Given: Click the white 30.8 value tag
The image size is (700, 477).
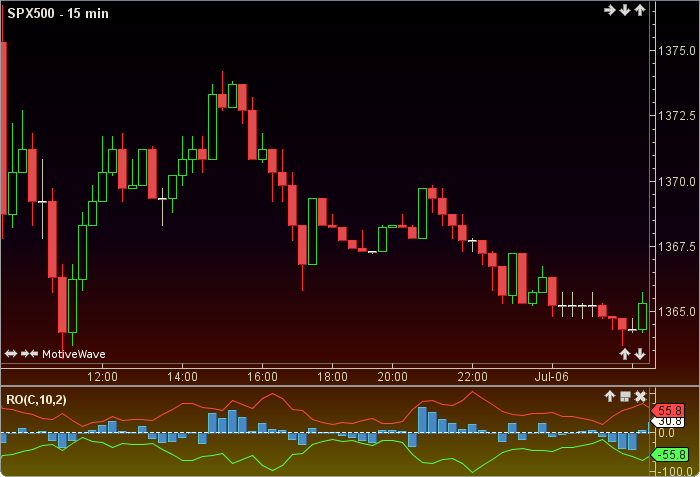Looking at the screenshot, I should pos(668,422).
